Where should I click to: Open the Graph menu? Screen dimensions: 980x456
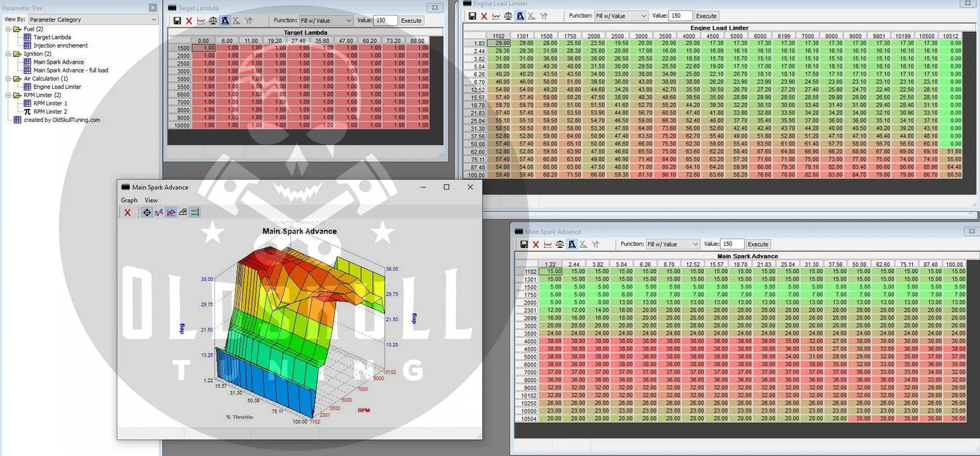(x=129, y=201)
